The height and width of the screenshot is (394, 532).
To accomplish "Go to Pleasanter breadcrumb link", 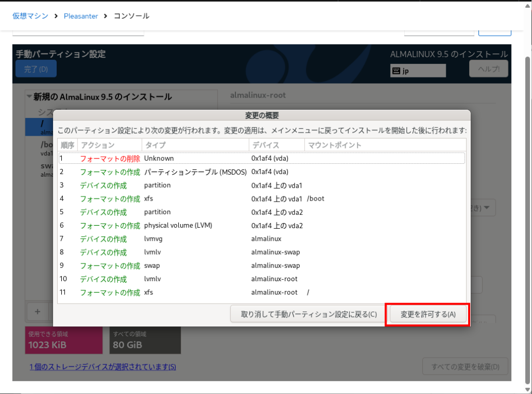I will click(81, 16).
